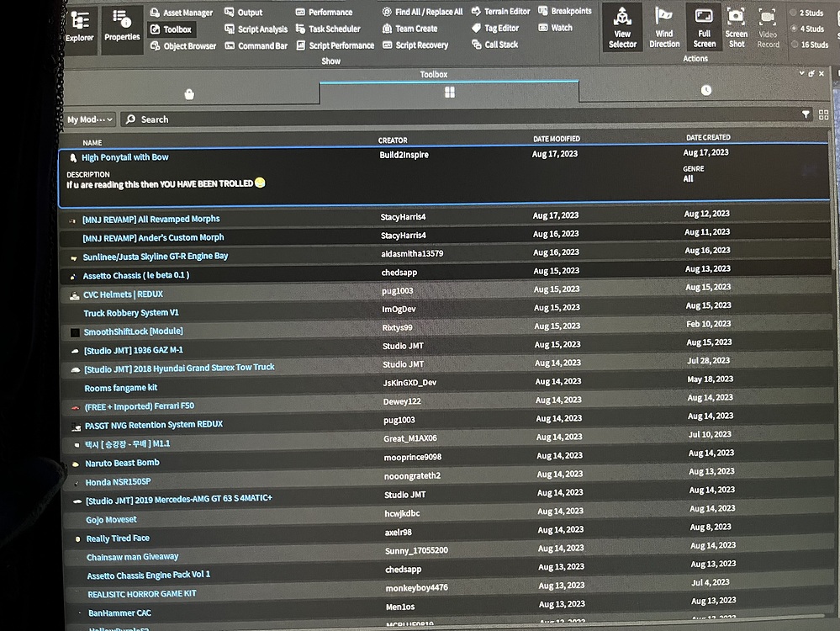Screen dimensions: 840x631
Task: Take a Screen Shot
Action: 737,27
